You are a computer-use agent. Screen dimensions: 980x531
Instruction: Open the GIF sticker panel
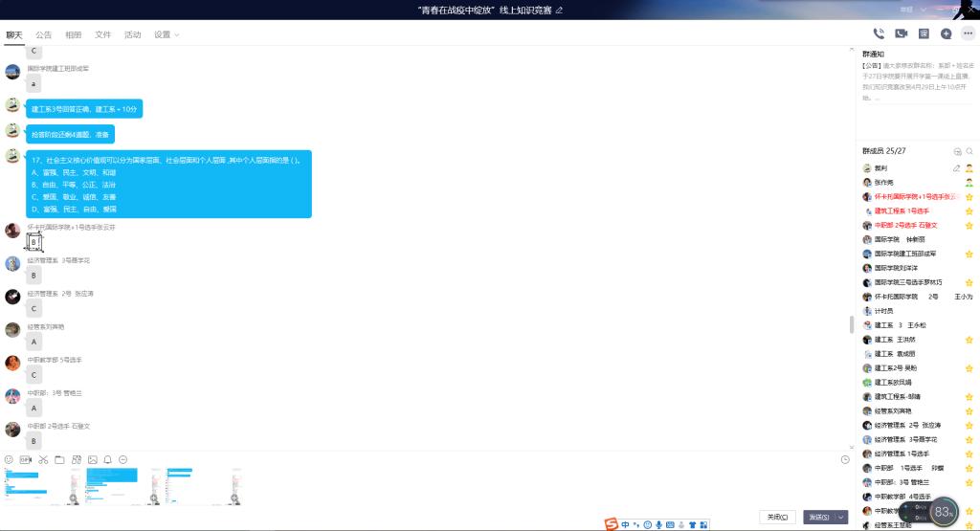pos(26,460)
